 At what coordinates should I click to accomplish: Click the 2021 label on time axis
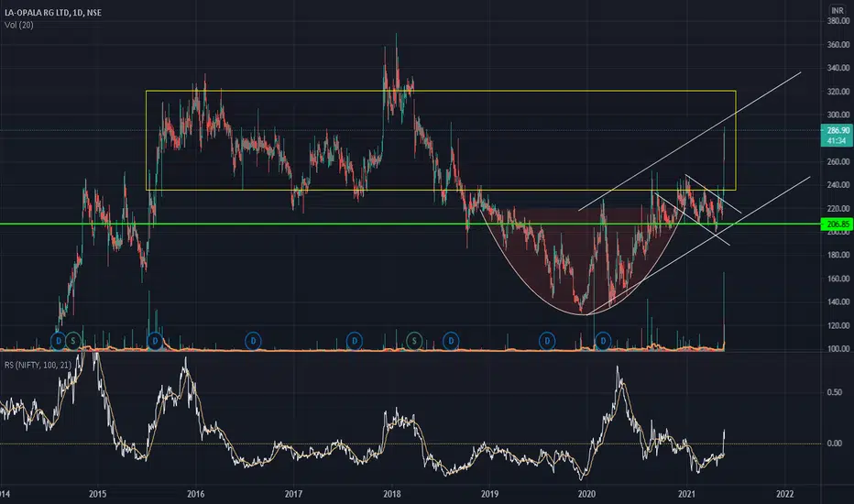(687, 494)
